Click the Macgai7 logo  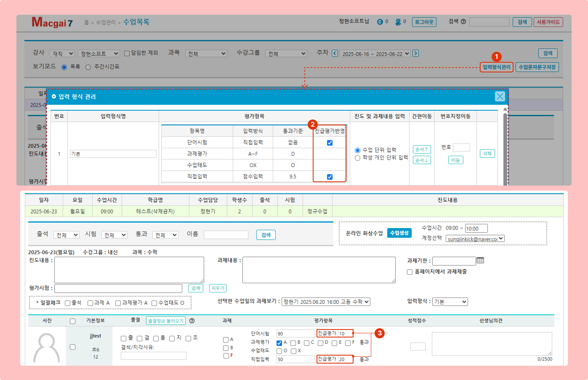tap(52, 22)
